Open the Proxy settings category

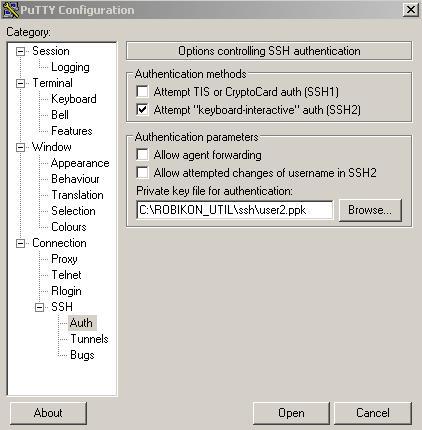[x=64, y=259]
